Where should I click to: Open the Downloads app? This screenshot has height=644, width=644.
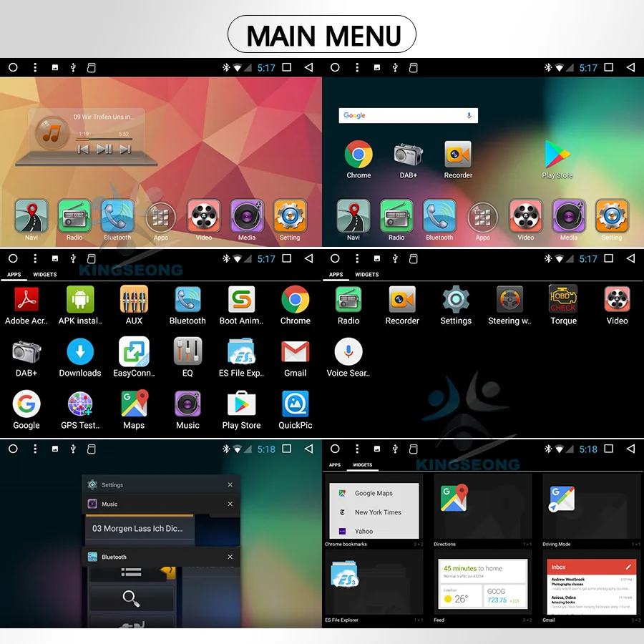[x=80, y=352]
